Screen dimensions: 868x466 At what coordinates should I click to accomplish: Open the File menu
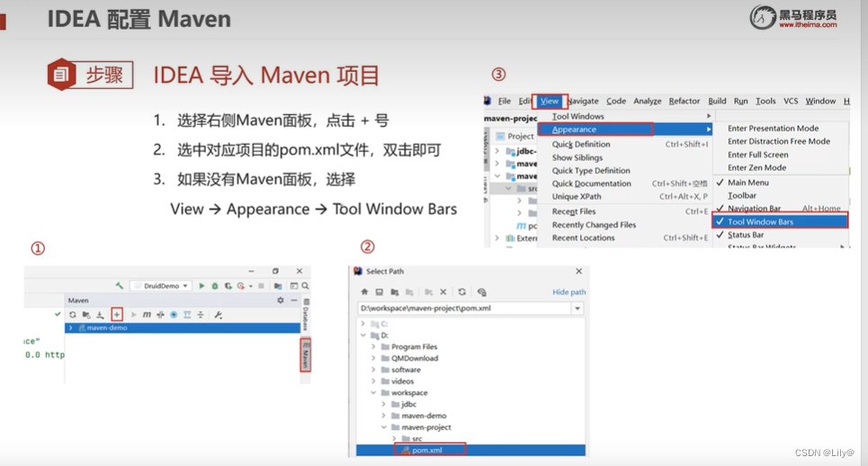[505, 101]
